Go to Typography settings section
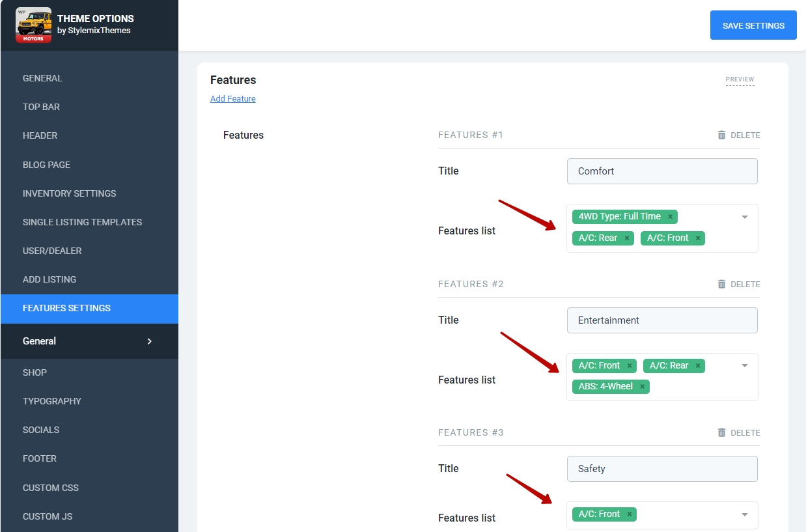 pos(52,401)
